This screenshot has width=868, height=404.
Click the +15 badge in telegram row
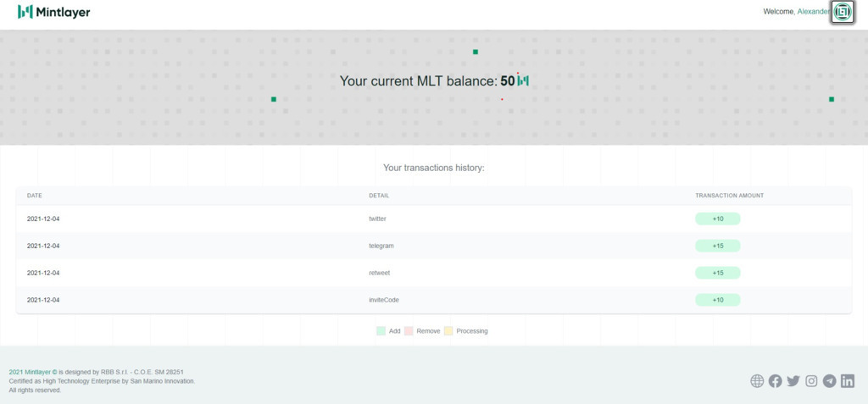point(717,246)
